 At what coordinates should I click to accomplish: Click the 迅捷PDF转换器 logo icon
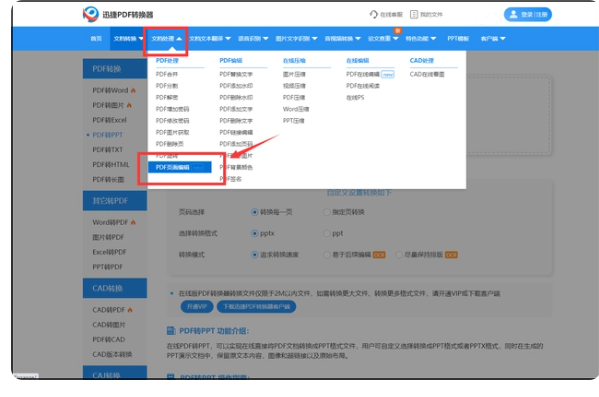pyautogui.click(x=91, y=14)
